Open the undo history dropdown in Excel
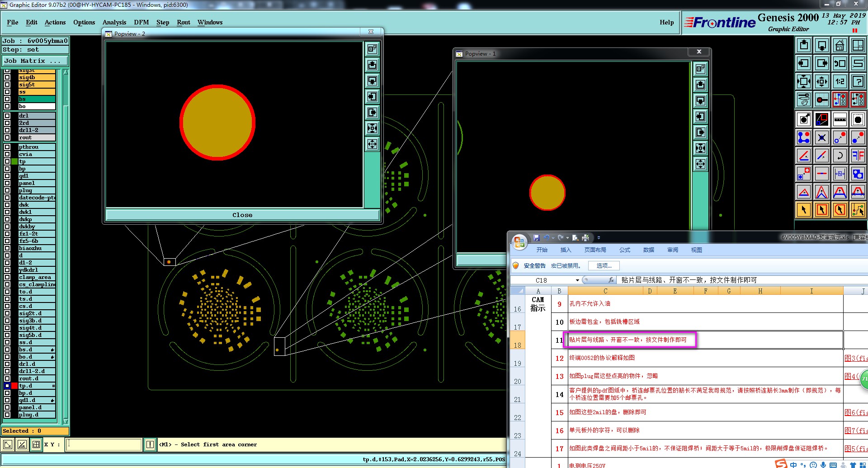The width and height of the screenshot is (868, 468). click(553, 237)
